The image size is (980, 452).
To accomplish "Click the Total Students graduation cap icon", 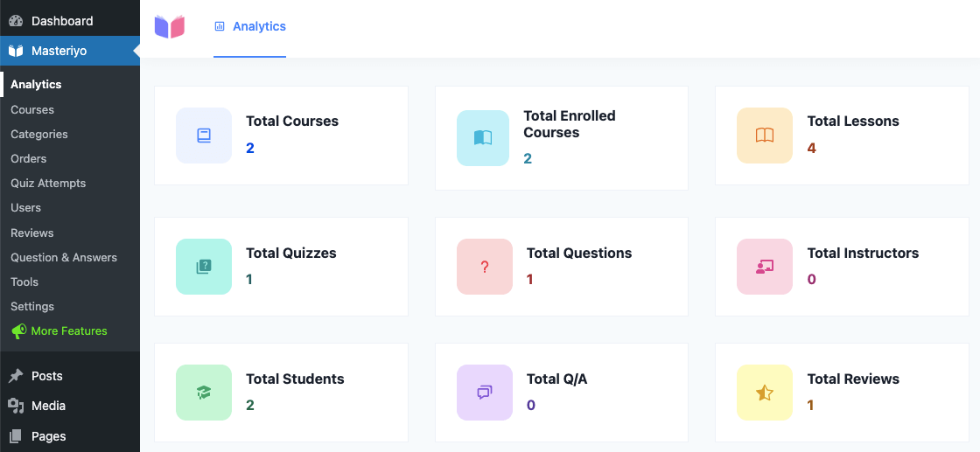I will click(x=204, y=393).
